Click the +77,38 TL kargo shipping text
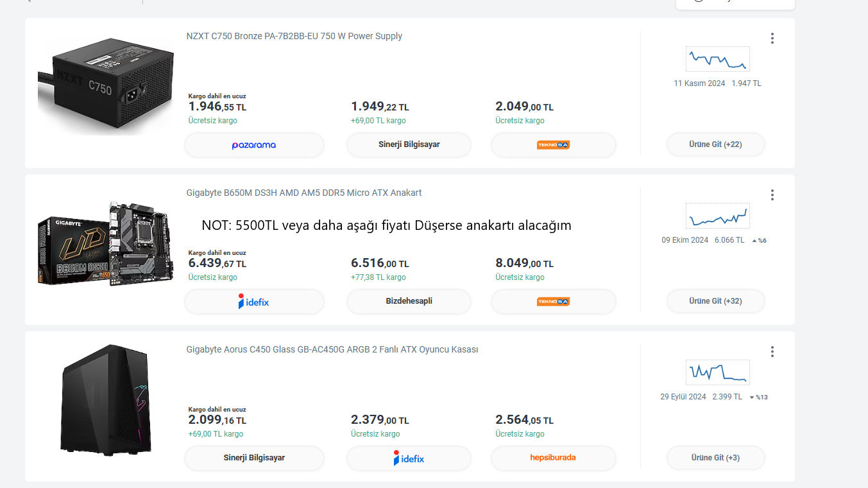 [x=379, y=277]
